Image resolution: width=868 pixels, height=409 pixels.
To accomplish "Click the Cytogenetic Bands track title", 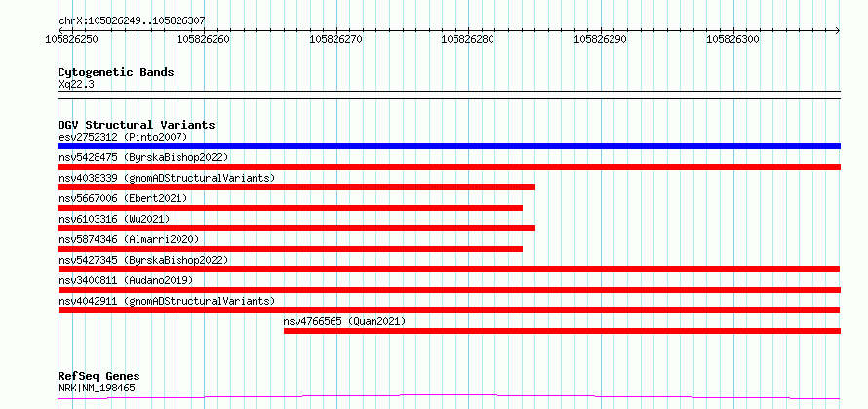I will click(116, 72).
